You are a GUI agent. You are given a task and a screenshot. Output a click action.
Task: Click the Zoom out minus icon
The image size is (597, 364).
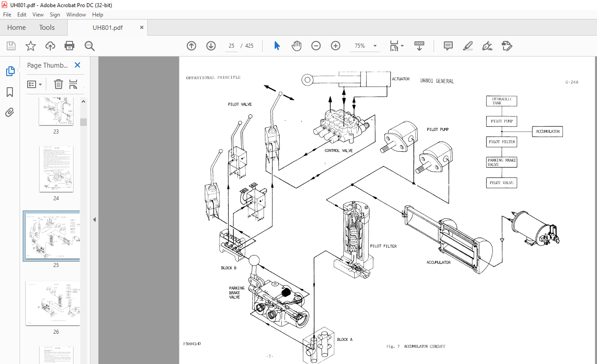tap(316, 46)
